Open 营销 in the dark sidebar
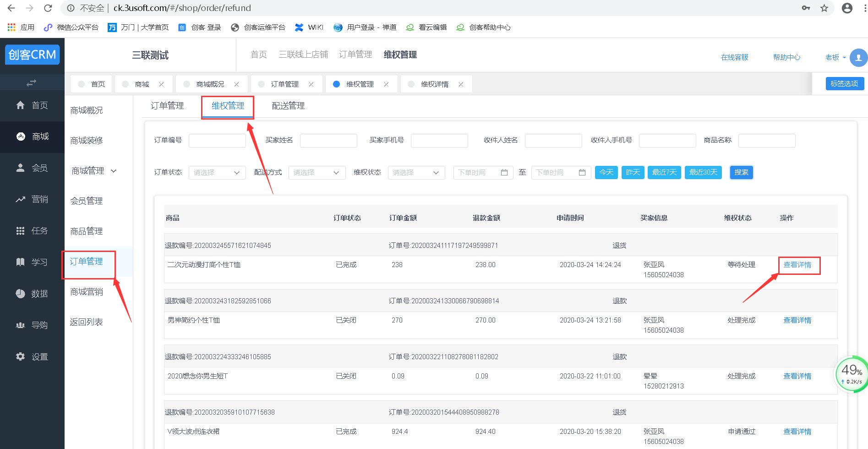 32,199
